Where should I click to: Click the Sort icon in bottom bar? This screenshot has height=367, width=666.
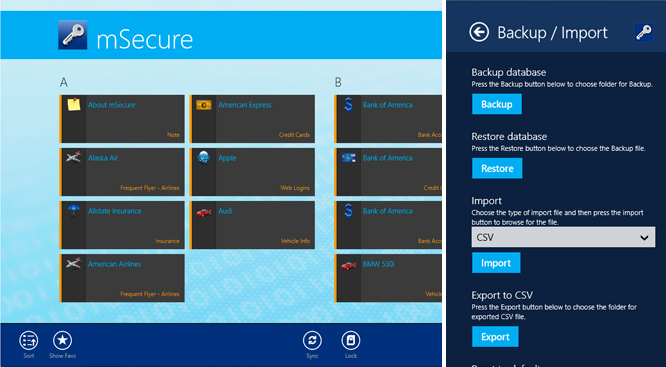28,341
